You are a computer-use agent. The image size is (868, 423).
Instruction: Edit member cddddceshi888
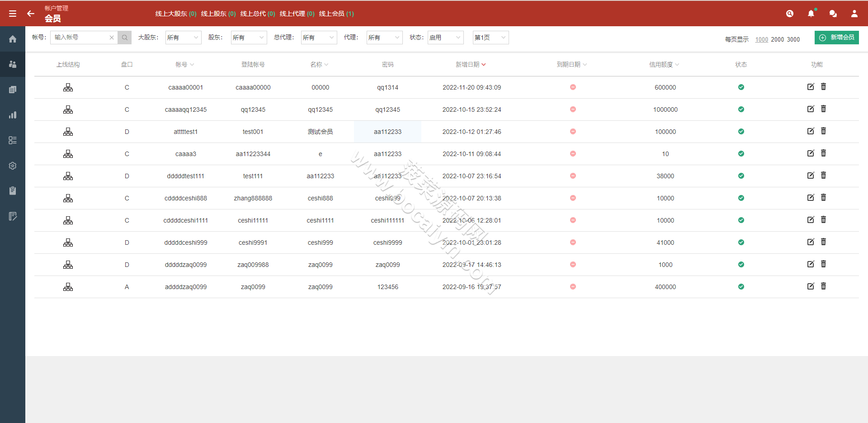(x=811, y=197)
